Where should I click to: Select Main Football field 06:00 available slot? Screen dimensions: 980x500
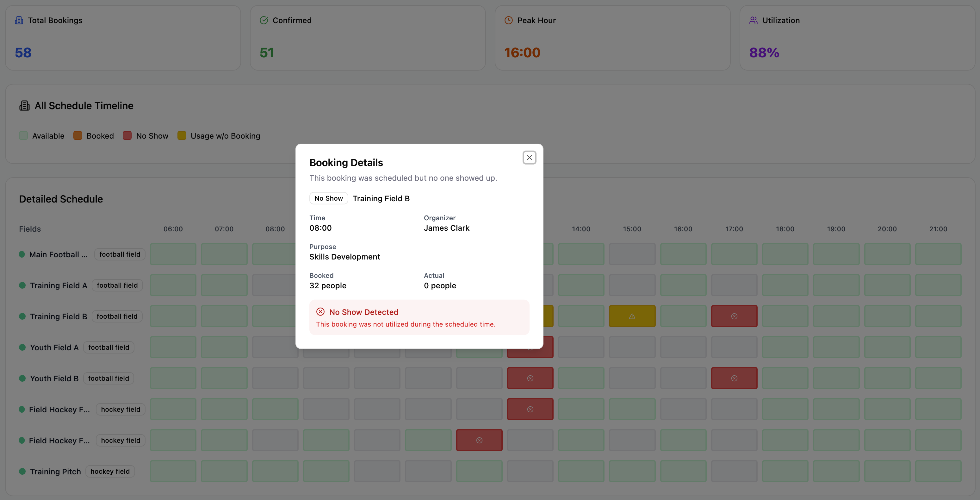click(173, 254)
